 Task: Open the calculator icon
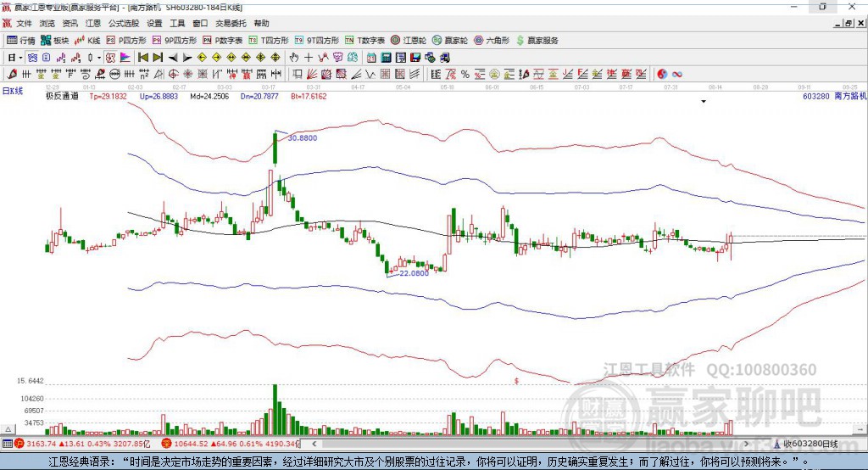click(x=386, y=58)
